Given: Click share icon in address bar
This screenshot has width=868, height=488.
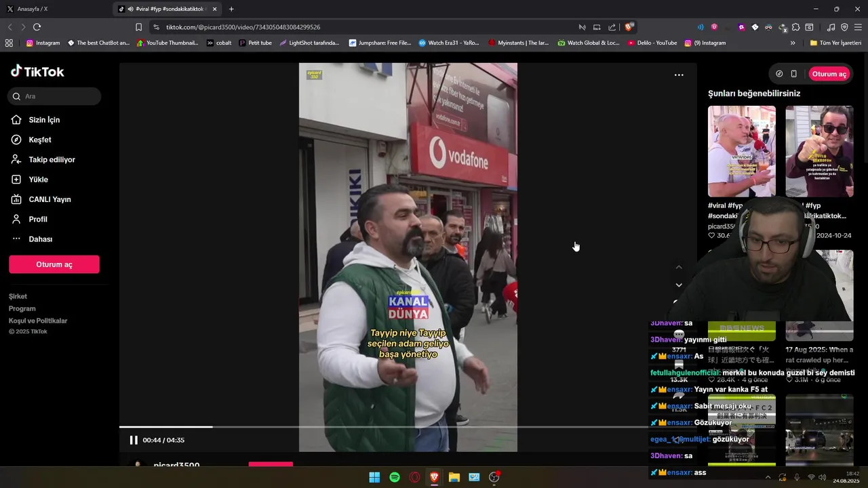Looking at the screenshot, I should [612, 27].
